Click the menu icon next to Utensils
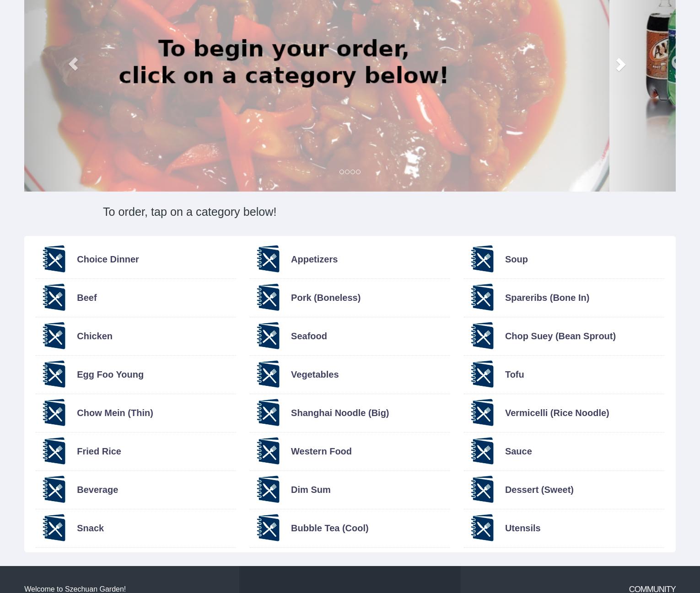The width and height of the screenshot is (700, 593). (482, 528)
